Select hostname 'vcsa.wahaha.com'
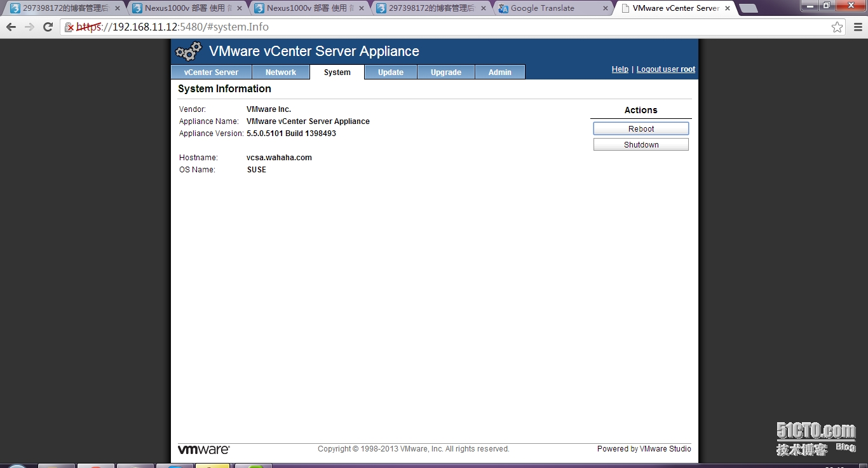This screenshot has width=868, height=468. (x=280, y=158)
